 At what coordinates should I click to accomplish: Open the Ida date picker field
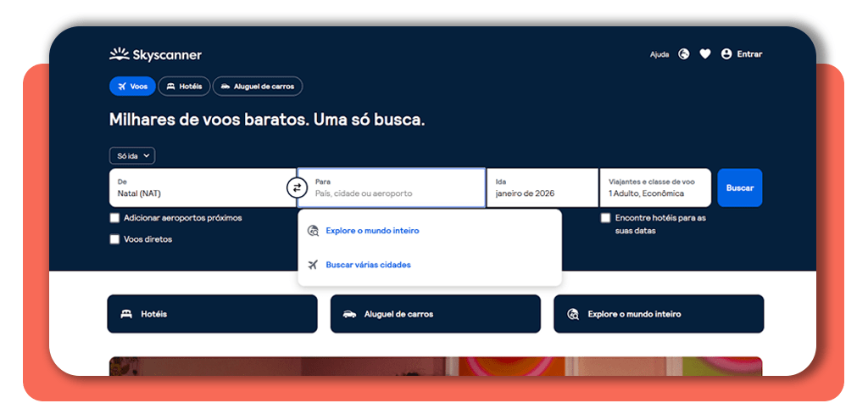[542, 188]
